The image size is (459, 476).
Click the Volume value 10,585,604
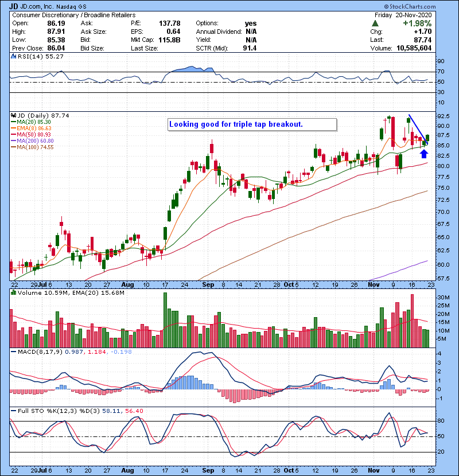pos(414,48)
